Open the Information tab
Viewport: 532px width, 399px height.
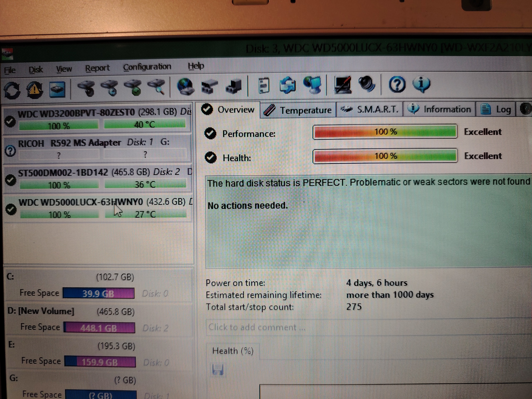pyautogui.click(x=439, y=110)
